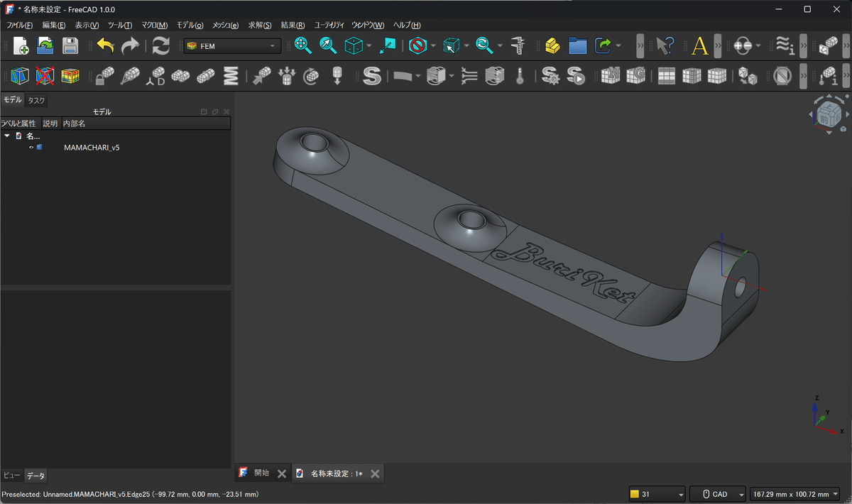The height and width of the screenshot is (504, 852).
Task: Open the standard views cube dropdown arrow
Action: click(x=369, y=46)
